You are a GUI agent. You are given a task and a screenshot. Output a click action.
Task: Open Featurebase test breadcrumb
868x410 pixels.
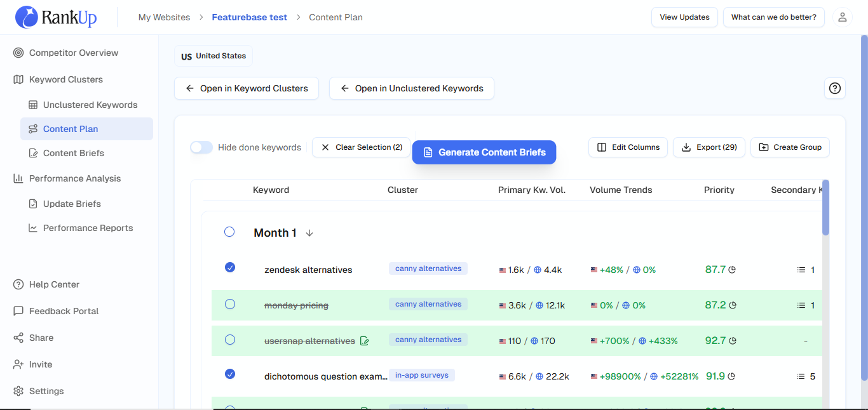tap(250, 17)
